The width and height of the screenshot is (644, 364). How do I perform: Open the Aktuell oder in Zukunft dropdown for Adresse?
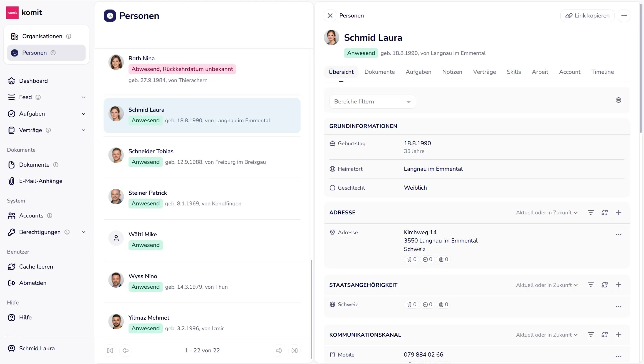pos(547,212)
